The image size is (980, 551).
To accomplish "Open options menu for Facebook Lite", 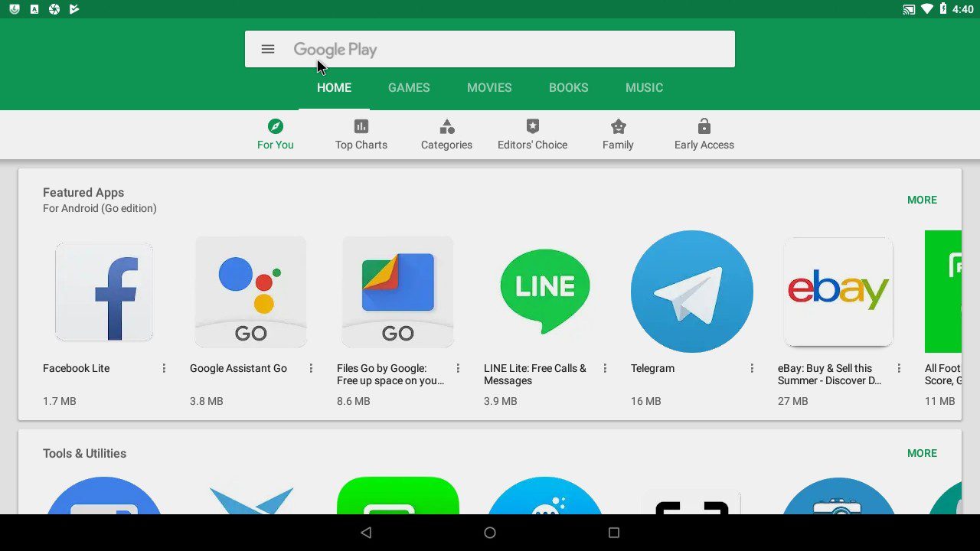I will 164,368.
